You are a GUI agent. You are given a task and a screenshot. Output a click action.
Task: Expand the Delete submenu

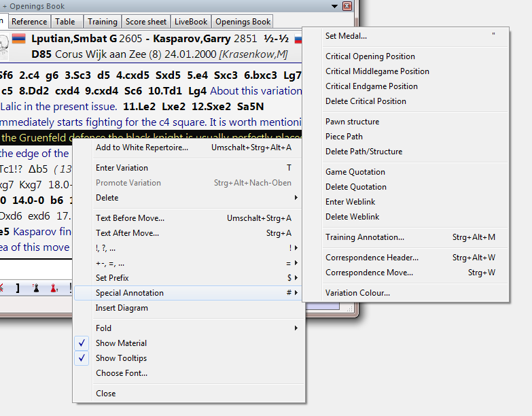tap(189, 198)
